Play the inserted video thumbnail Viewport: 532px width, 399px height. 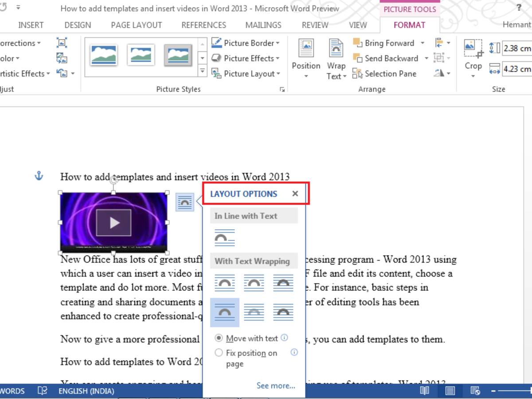pos(114,223)
